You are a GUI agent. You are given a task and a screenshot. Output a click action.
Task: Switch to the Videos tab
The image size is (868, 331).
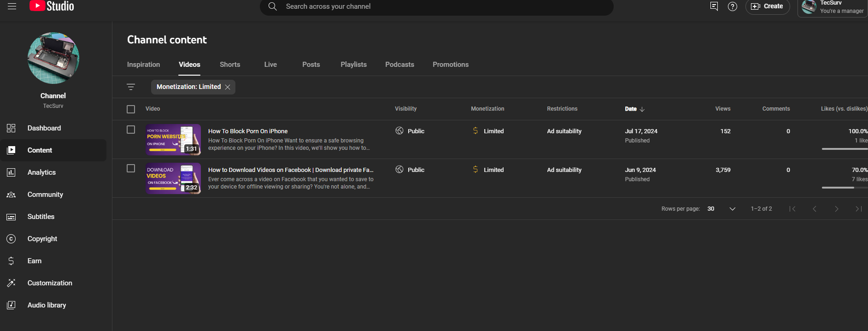point(189,65)
